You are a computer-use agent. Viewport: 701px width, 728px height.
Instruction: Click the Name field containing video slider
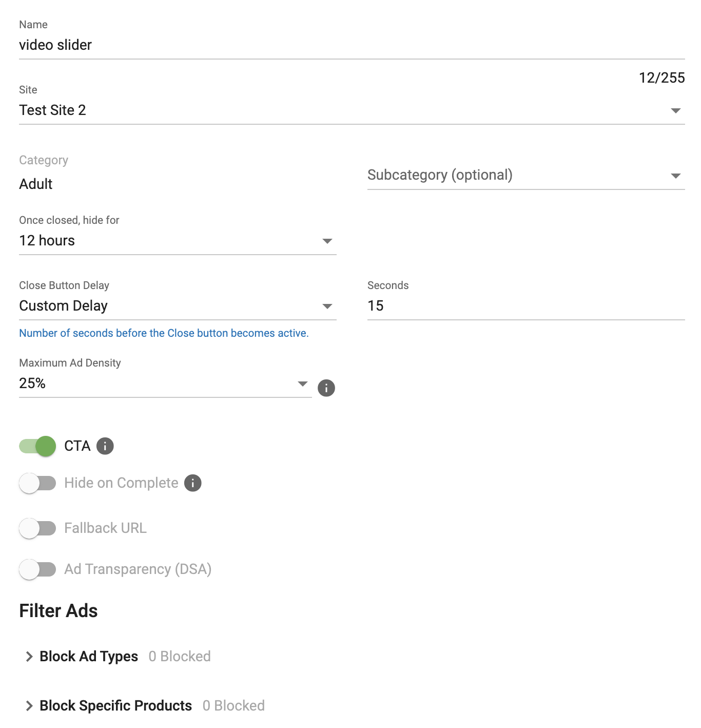(352, 45)
